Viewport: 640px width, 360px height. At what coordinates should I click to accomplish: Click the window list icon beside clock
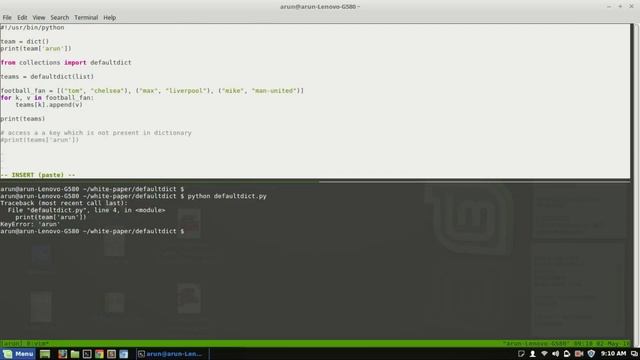(x=634, y=354)
